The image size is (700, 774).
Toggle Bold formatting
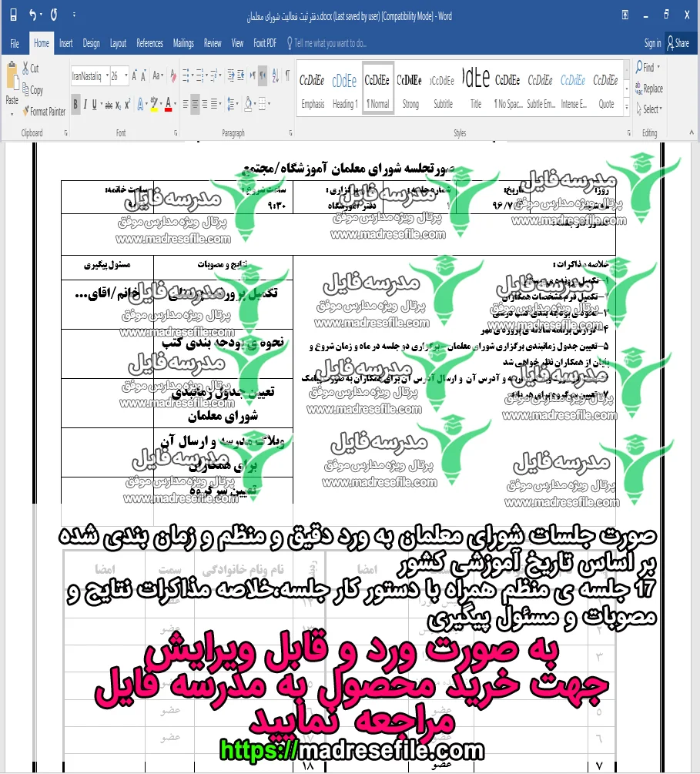coord(75,104)
